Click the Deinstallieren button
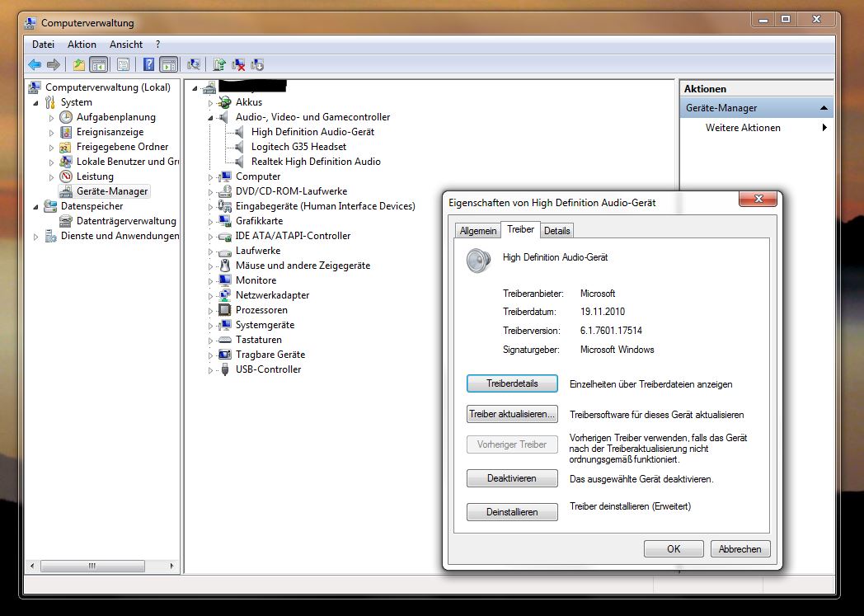Viewport: 864px width, 616px height. tap(512, 512)
